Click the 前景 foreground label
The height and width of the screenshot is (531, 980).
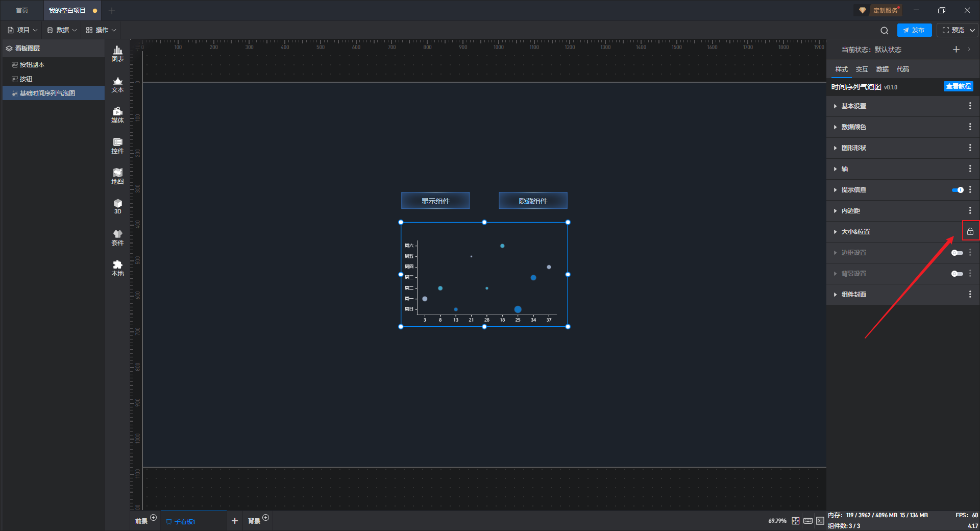(x=141, y=521)
